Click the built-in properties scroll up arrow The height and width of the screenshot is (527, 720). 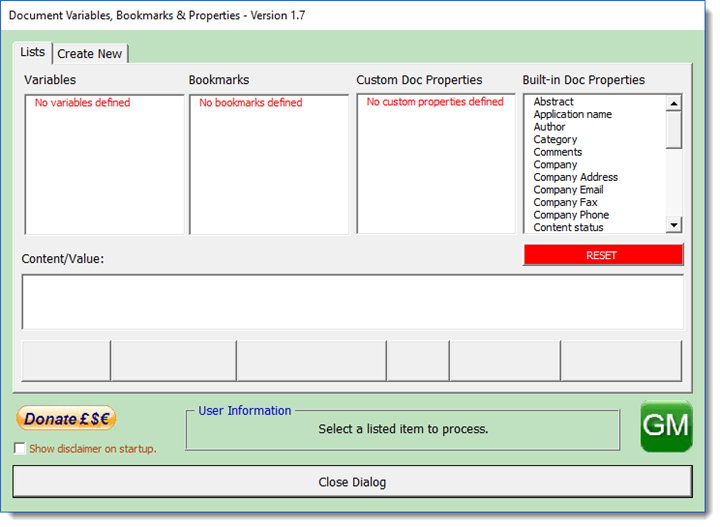pos(674,103)
